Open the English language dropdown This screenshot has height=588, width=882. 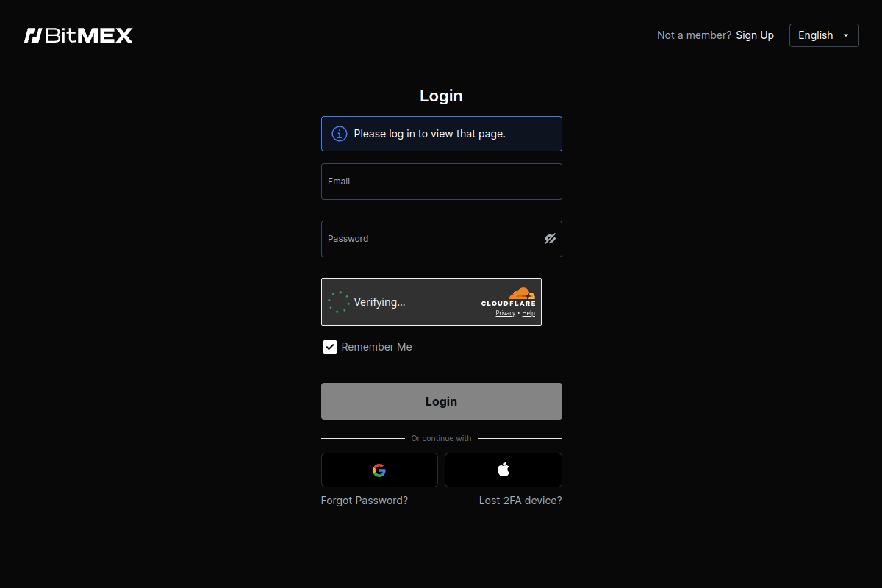coord(824,35)
